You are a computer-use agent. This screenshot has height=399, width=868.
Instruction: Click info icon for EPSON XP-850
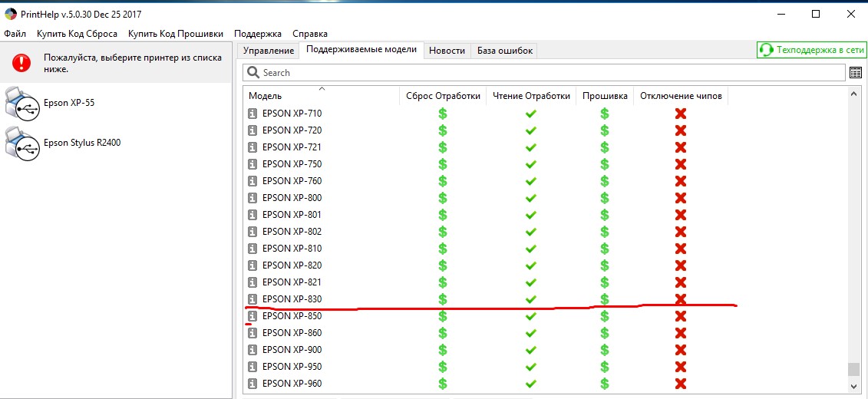pos(252,316)
